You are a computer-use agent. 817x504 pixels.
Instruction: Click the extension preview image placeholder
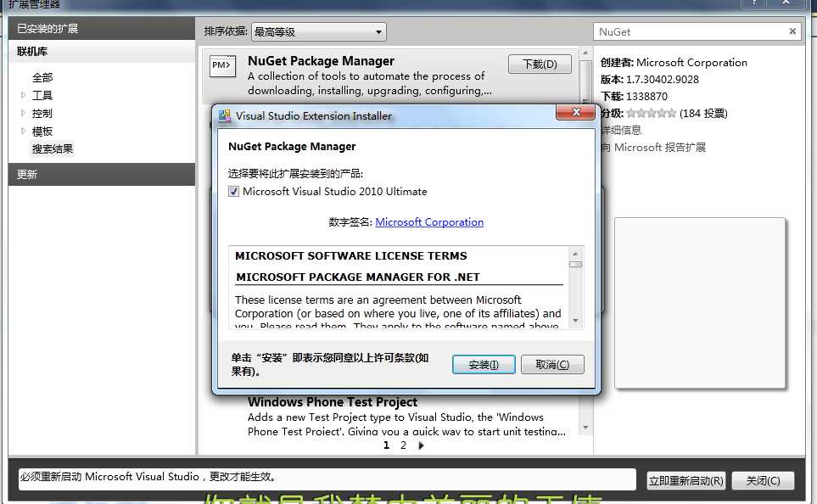click(700, 303)
